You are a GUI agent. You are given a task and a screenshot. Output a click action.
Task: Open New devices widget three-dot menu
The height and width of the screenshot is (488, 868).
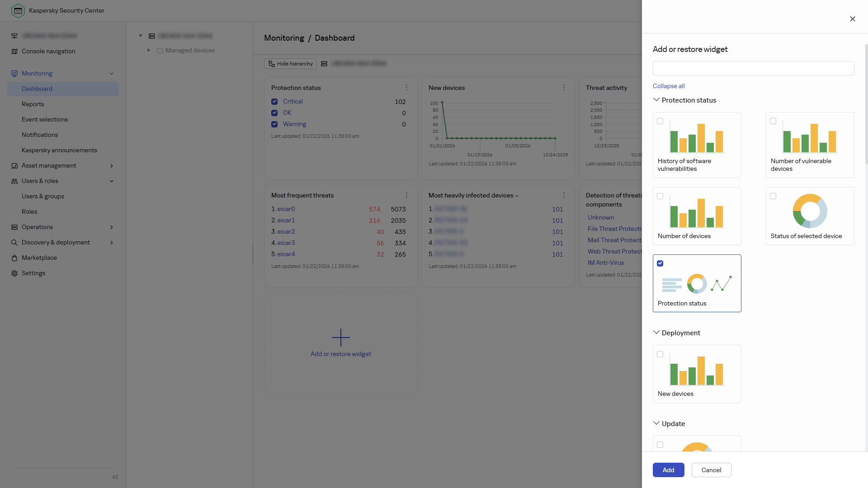(x=564, y=88)
